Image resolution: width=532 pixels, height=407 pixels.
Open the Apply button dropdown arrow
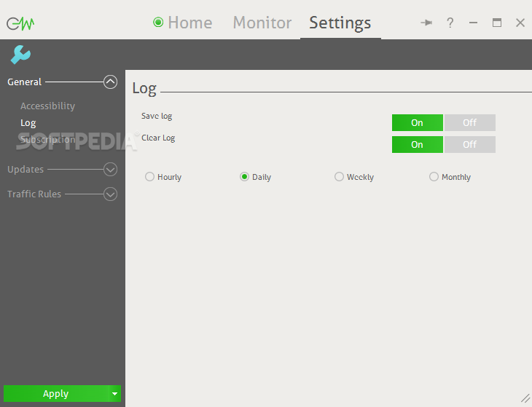pos(114,394)
